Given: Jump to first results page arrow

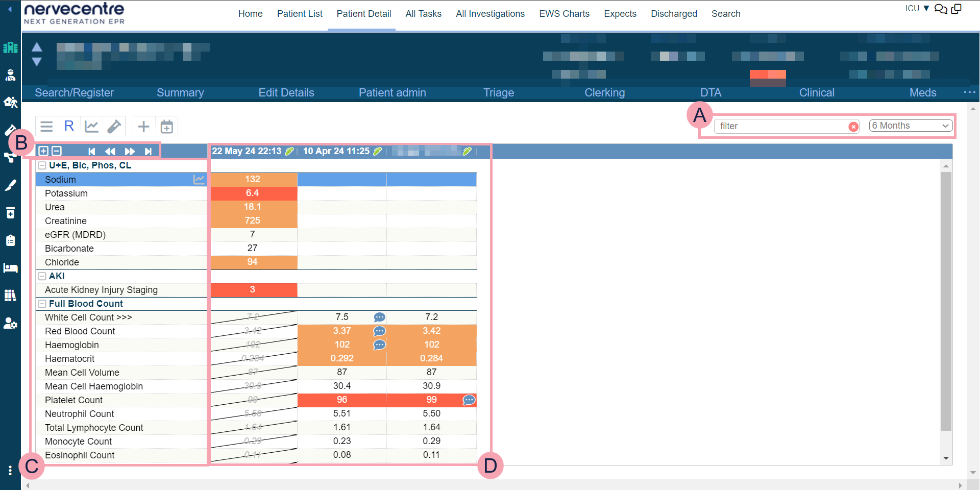Looking at the screenshot, I should click(92, 151).
